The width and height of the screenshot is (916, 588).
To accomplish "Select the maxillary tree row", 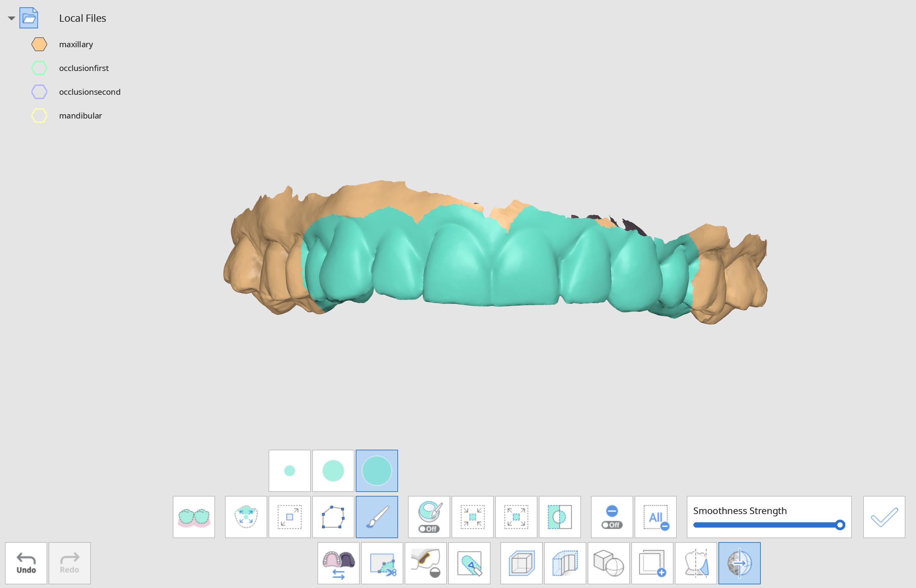I will pyautogui.click(x=76, y=44).
